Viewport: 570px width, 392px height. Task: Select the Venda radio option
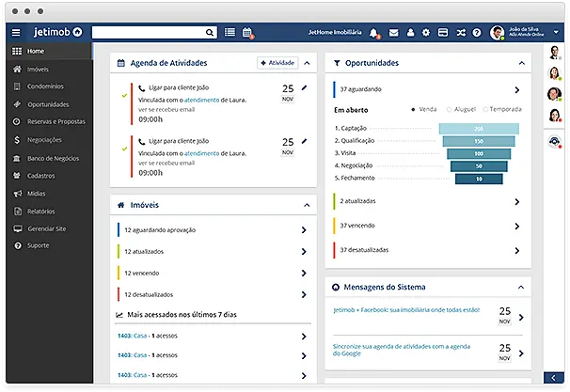click(x=414, y=109)
